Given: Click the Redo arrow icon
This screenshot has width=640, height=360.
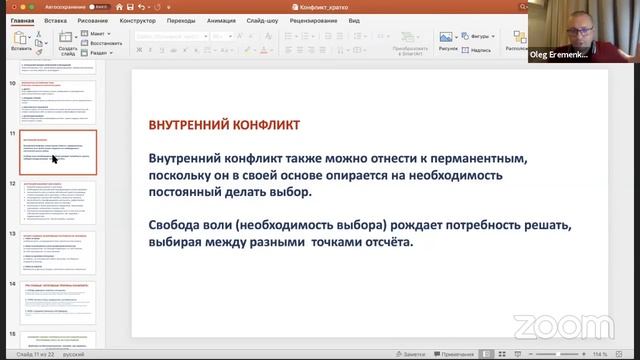Looking at the screenshot, I should [158, 7].
